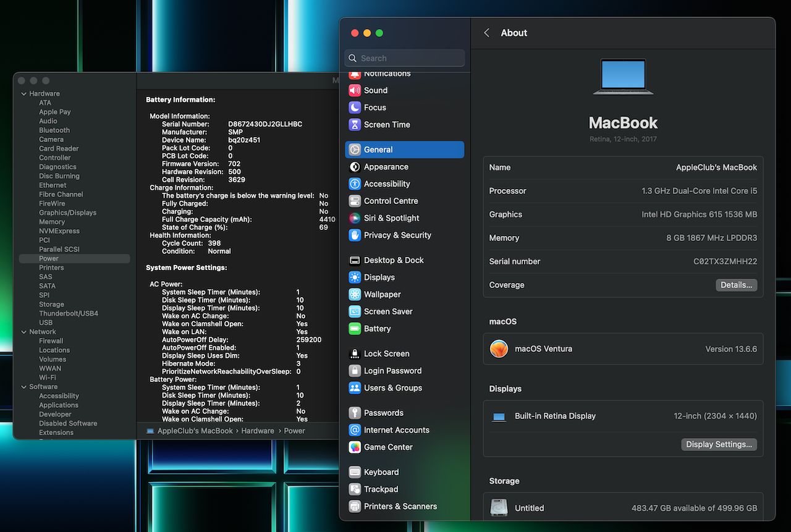This screenshot has height=532, width=791.
Task: Click the Name value AppleClub's MacBook
Action: click(716, 167)
